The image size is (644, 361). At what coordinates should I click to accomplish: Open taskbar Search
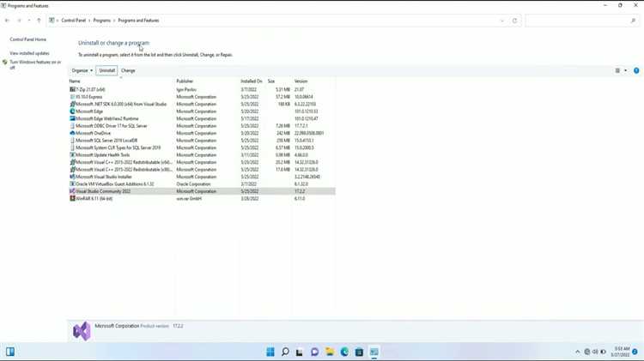pyautogui.click(x=285, y=352)
